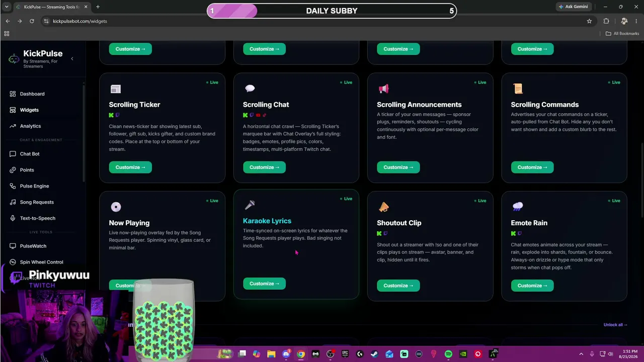This screenshot has width=644, height=362.
Task: Click the Emote Rain card title
Action: click(529, 223)
